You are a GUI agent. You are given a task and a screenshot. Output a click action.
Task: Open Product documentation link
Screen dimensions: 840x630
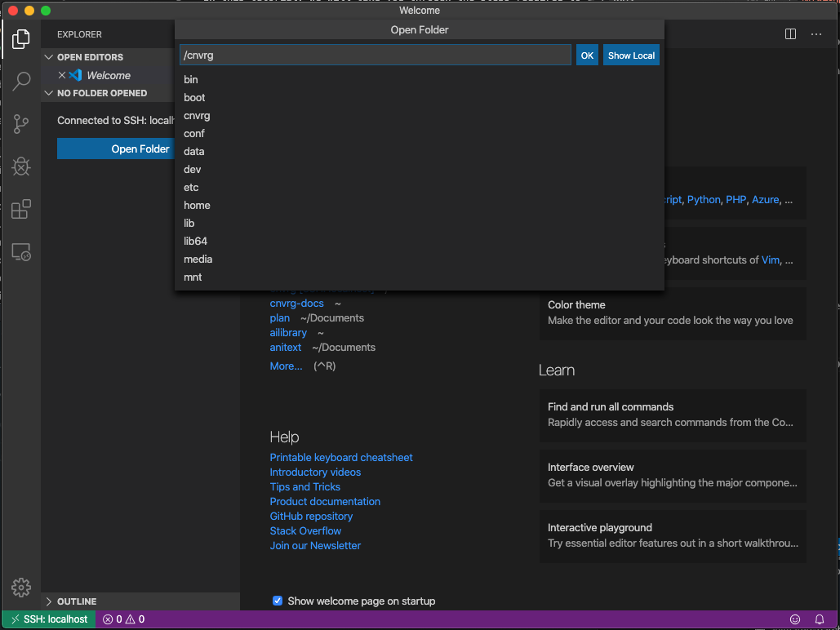coord(325,501)
